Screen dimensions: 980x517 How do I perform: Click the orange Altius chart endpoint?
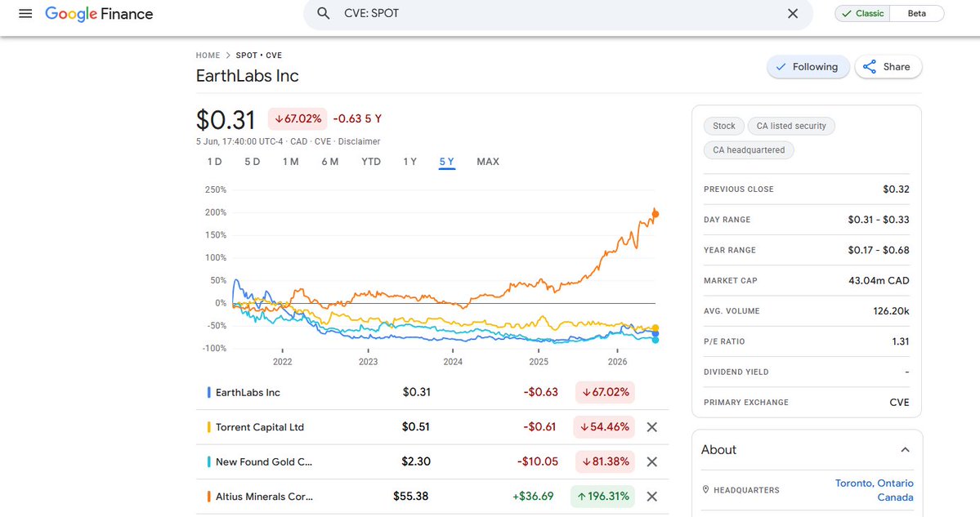[x=655, y=213]
